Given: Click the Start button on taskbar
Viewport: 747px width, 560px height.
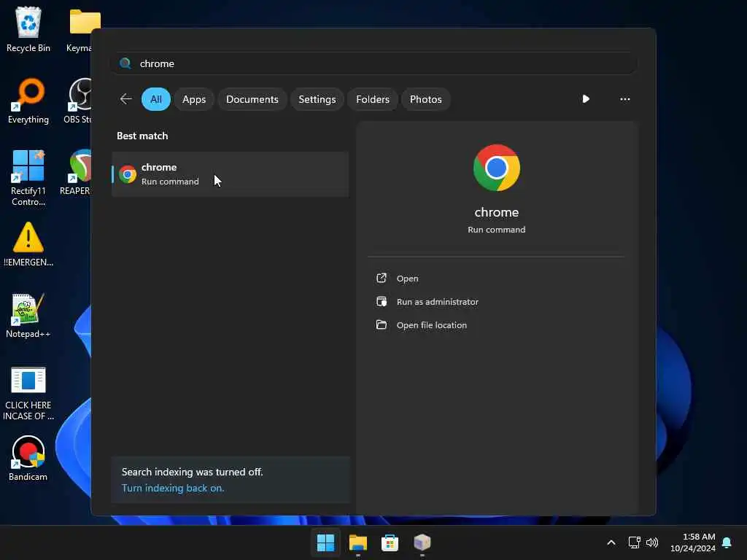Looking at the screenshot, I should [x=326, y=542].
